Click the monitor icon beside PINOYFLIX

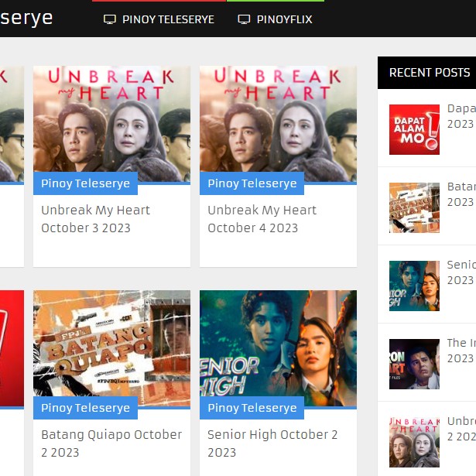(244, 19)
